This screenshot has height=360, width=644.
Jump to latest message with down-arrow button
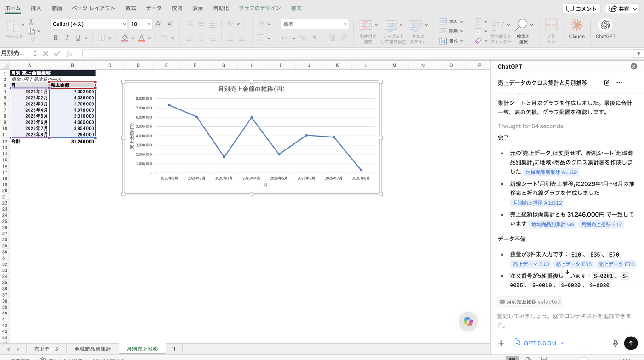coord(567,272)
